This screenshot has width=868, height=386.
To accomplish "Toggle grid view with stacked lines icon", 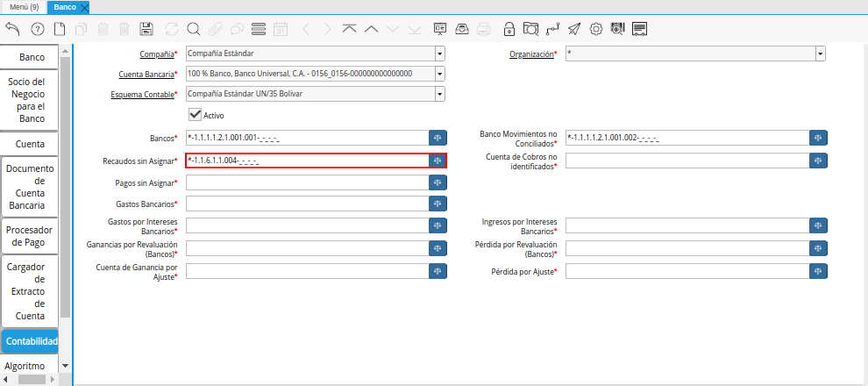I will (259, 29).
